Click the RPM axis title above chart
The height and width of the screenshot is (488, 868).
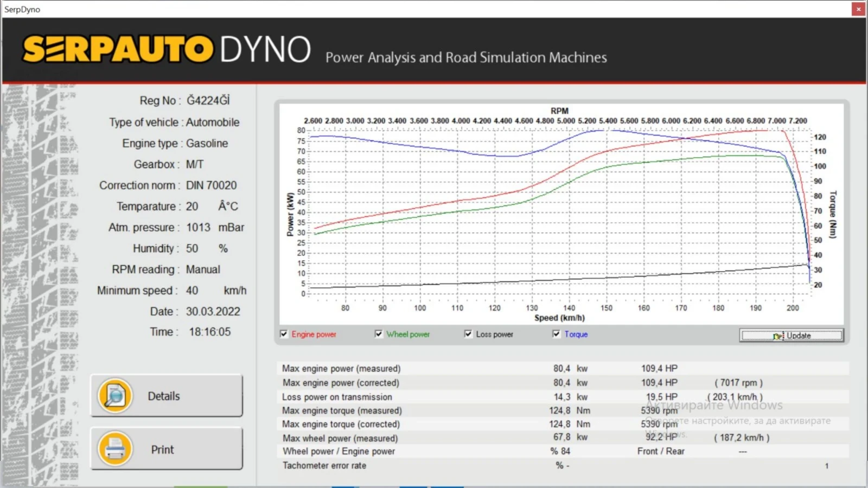[x=559, y=111]
